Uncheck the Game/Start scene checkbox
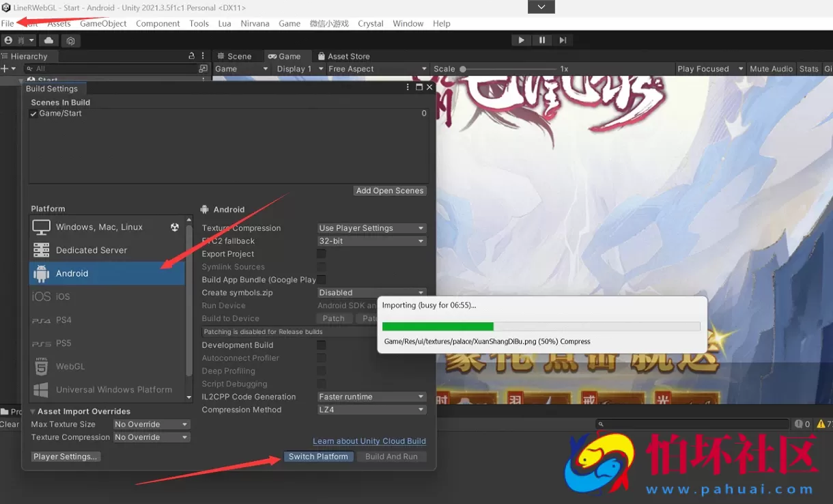Image resolution: width=833 pixels, height=504 pixels. point(34,114)
